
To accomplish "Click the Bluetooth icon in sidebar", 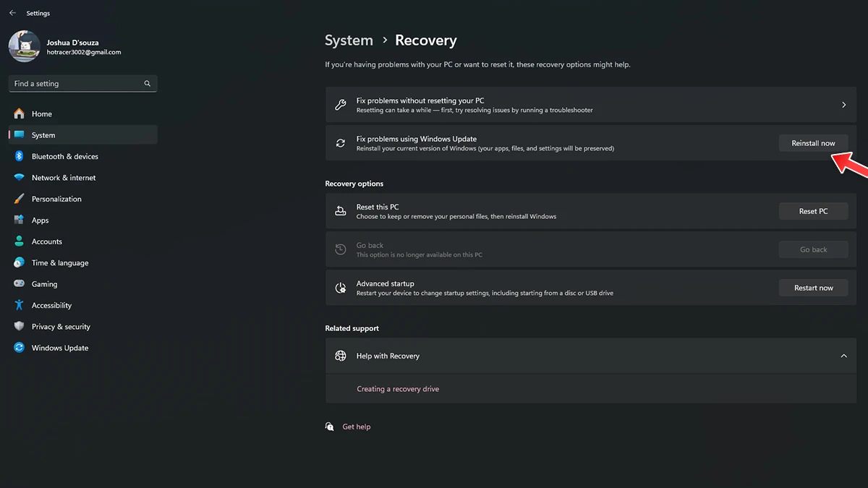I will (20, 156).
